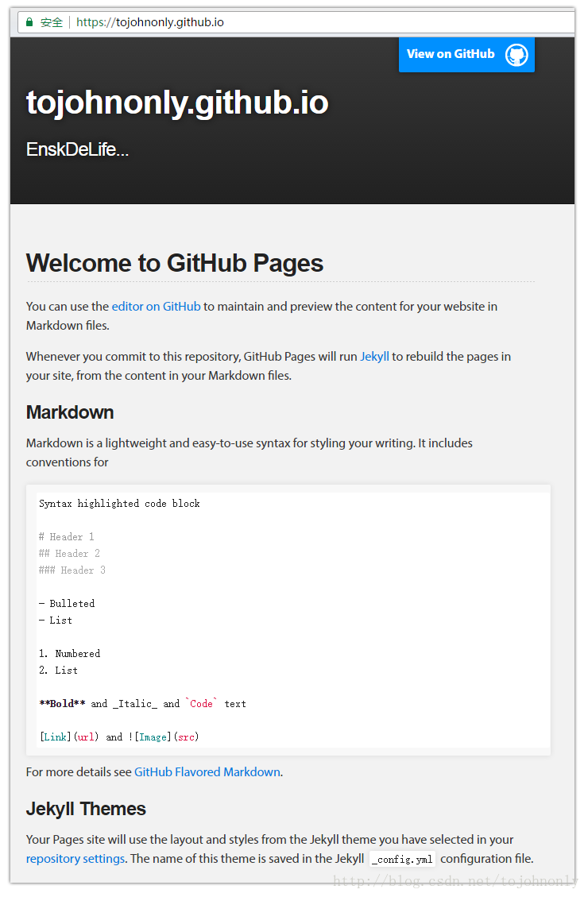Follow the Jekyll link
This screenshot has width=588, height=897.
click(x=374, y=357)
